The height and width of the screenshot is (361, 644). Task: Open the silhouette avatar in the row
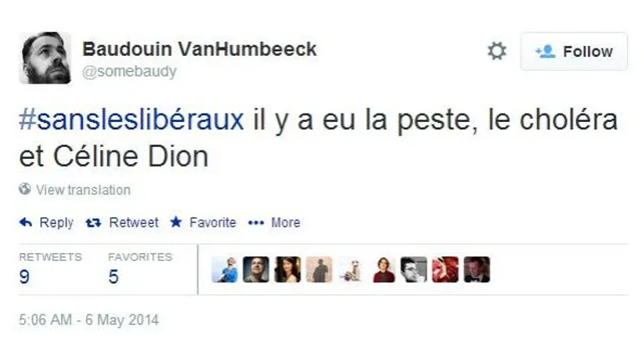click(319, 270)
